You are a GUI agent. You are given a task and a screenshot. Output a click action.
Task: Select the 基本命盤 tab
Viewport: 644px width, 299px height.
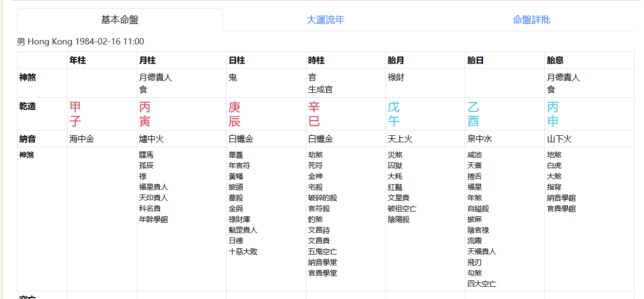click(120, 20)
